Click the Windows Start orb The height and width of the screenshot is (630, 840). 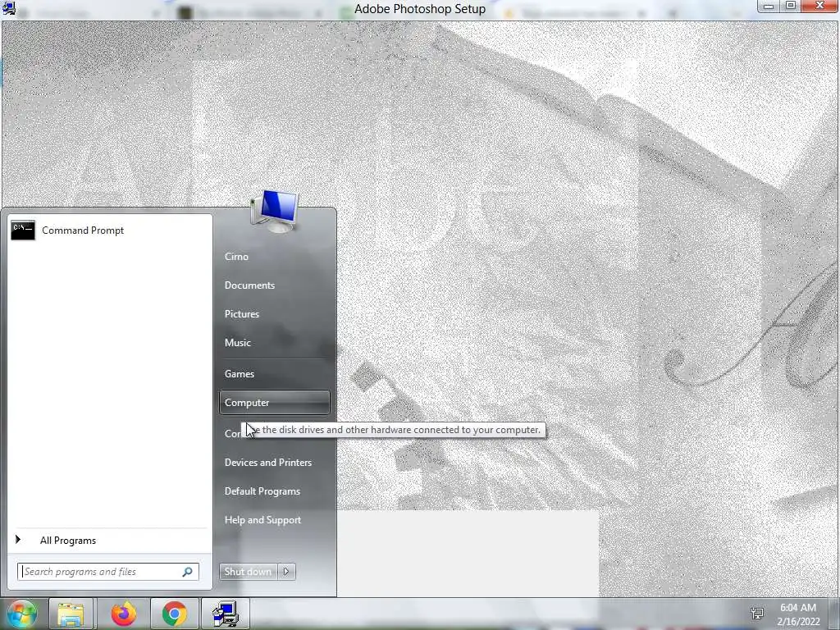pos(22,614)
